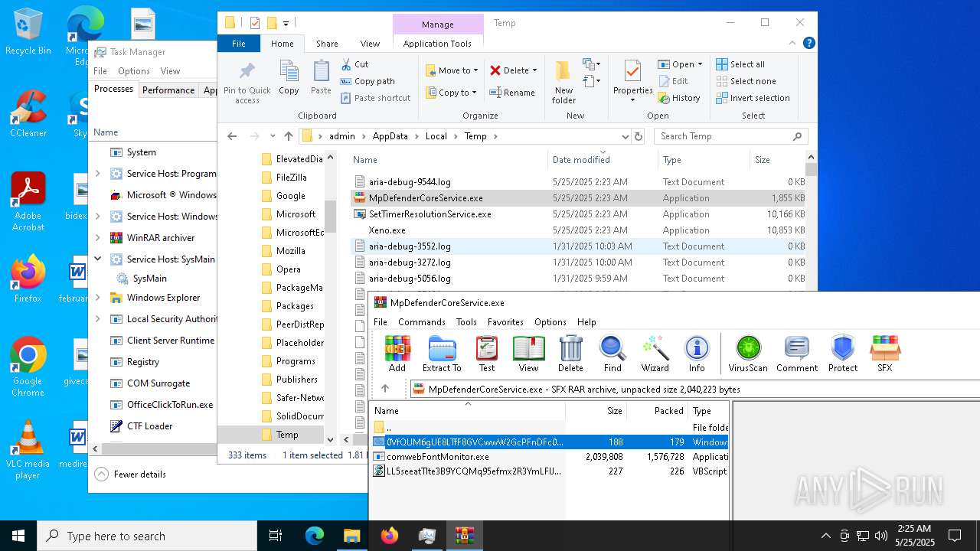Select the Mozilla folder in tree
Image resolution: width=980 pixels, height=551 pixels.
click(291, 250)
